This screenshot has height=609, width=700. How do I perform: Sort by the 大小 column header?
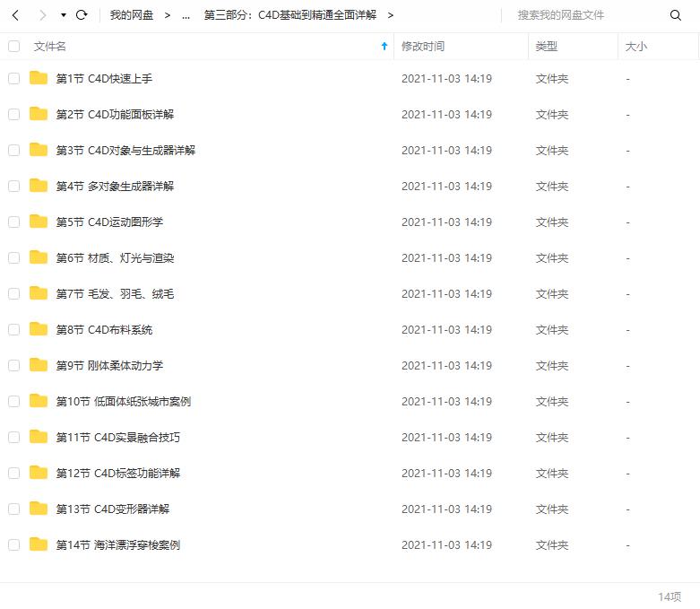635,46
